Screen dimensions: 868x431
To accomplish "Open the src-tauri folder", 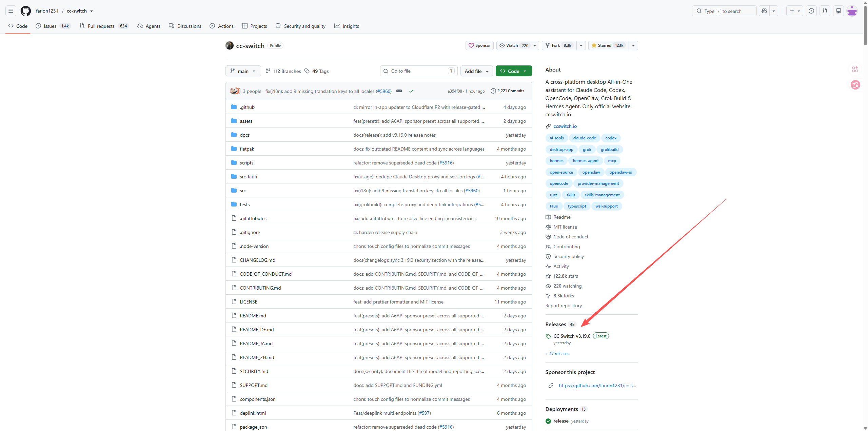I will [249, 177].
